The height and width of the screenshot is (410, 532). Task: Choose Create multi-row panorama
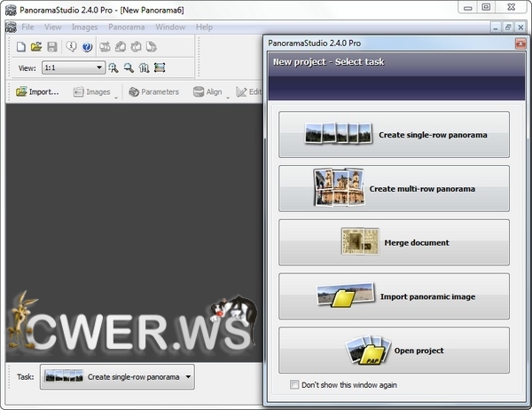coord(394,188)
